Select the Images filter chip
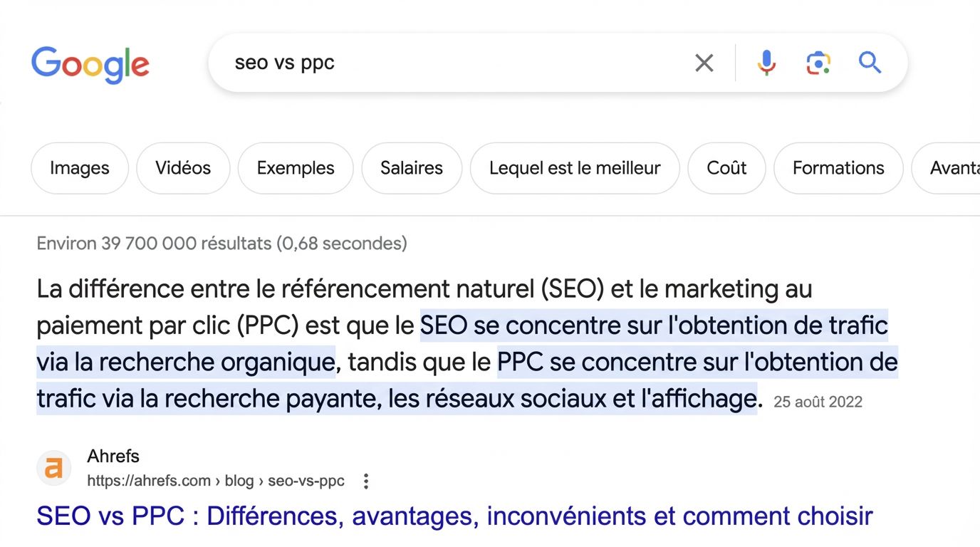The width and height of the screenshot is (980, 547). click(79, 168)
